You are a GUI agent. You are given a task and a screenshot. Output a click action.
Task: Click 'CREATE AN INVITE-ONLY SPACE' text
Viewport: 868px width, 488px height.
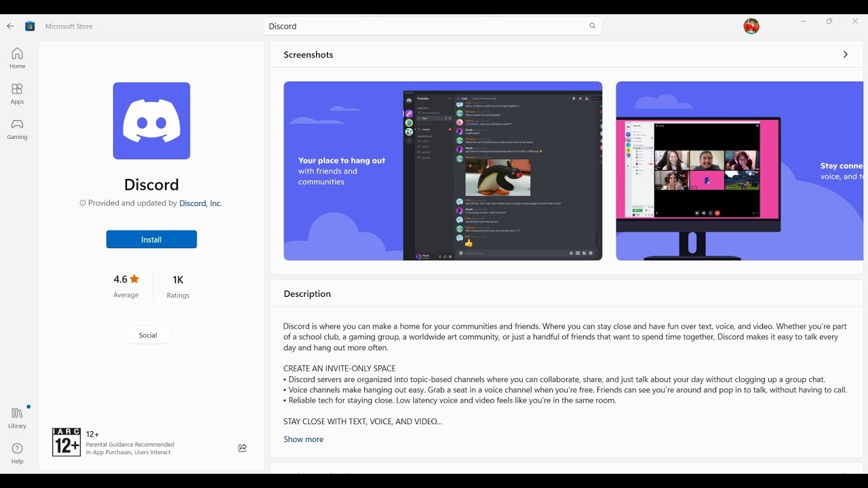pos(339,369)
